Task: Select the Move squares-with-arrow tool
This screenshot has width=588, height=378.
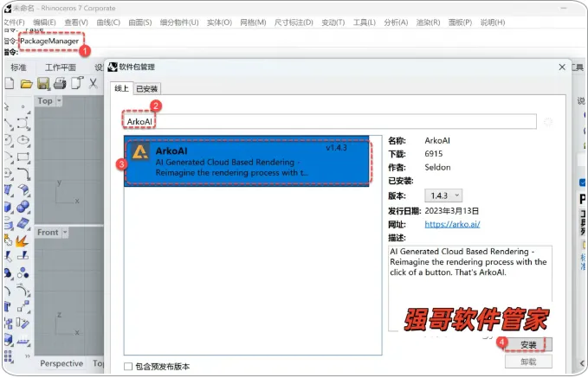Action: point(23,306)
